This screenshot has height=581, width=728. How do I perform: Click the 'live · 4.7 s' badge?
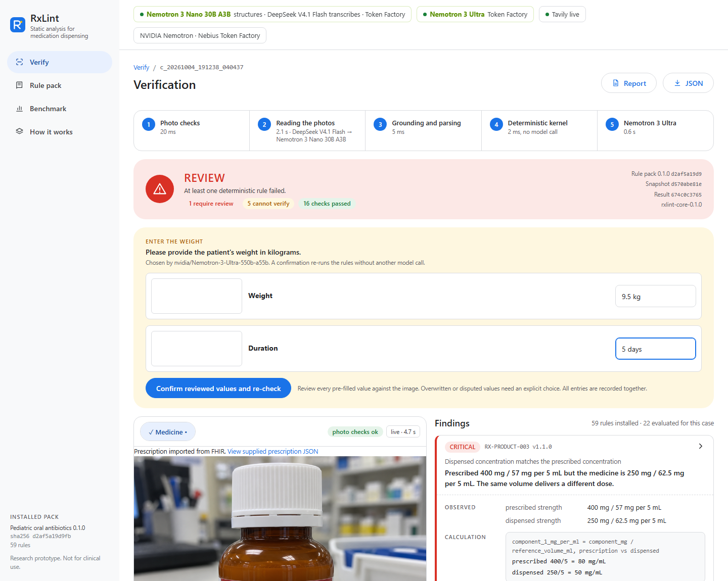[x=403, y=432]
